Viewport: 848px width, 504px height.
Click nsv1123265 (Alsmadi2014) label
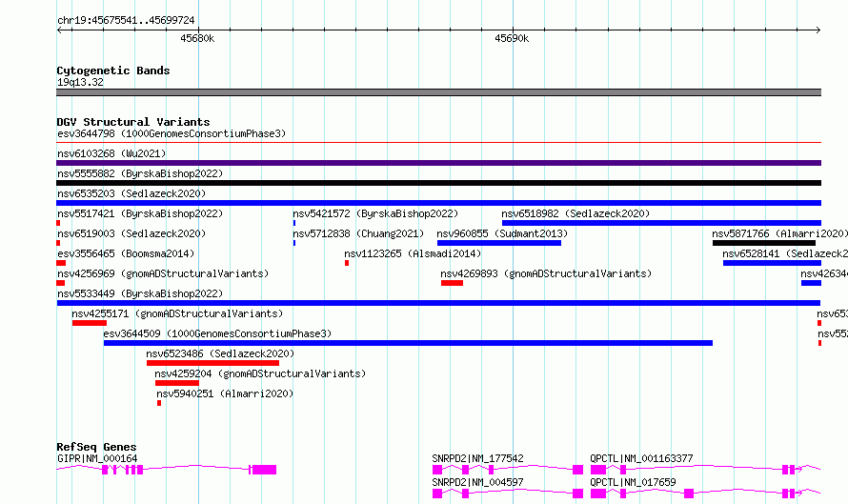point(413,253)
